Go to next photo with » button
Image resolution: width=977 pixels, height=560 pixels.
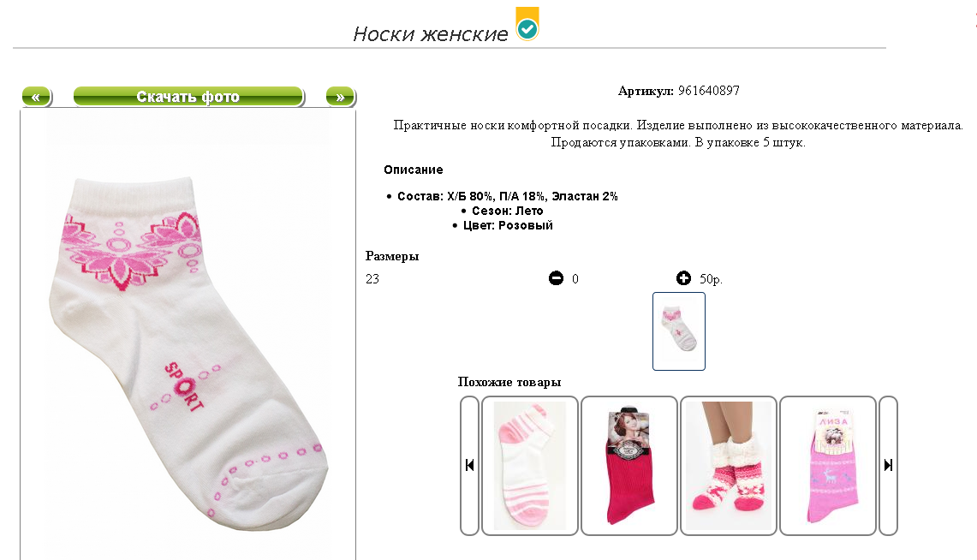pos(341,97)
